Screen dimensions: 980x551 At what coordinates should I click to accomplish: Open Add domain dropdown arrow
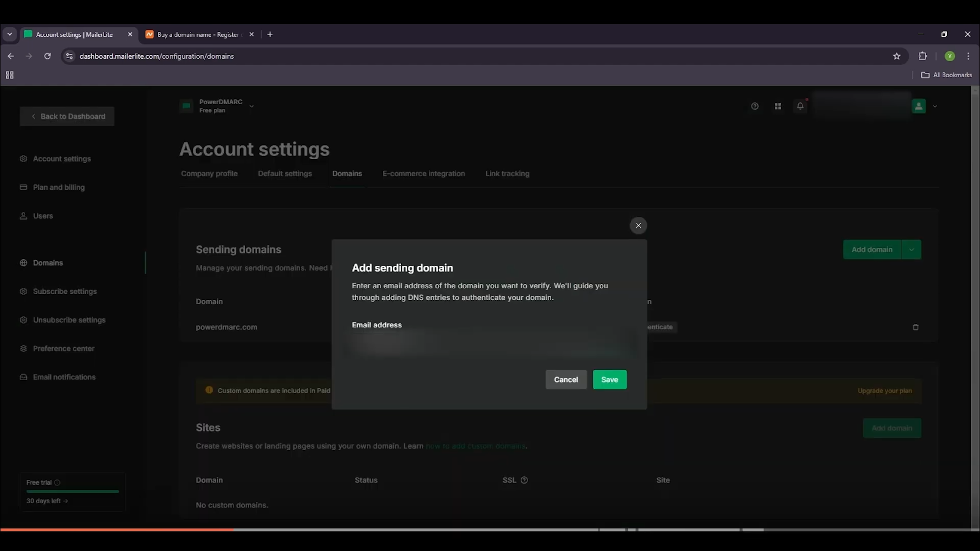911,250
